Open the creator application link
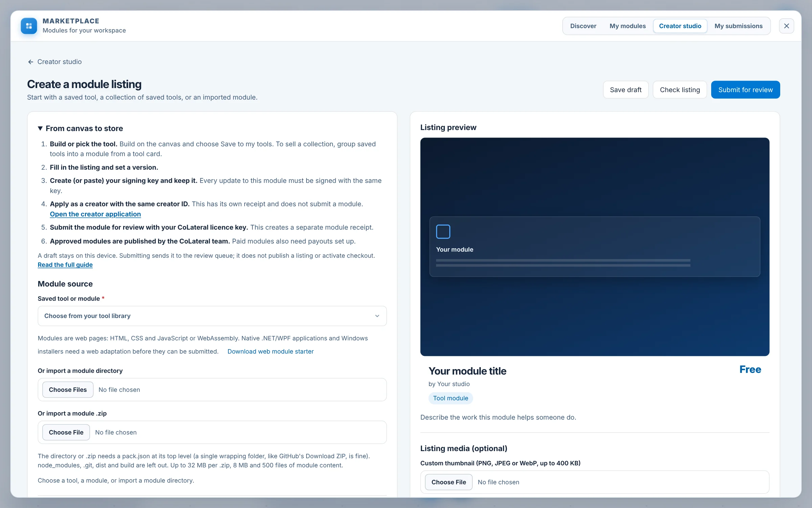 [x=95, y=214]
